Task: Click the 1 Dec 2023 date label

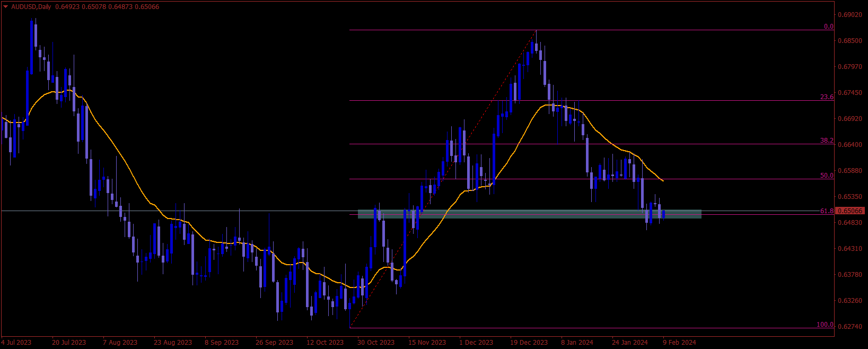Action: click(476, 343)
